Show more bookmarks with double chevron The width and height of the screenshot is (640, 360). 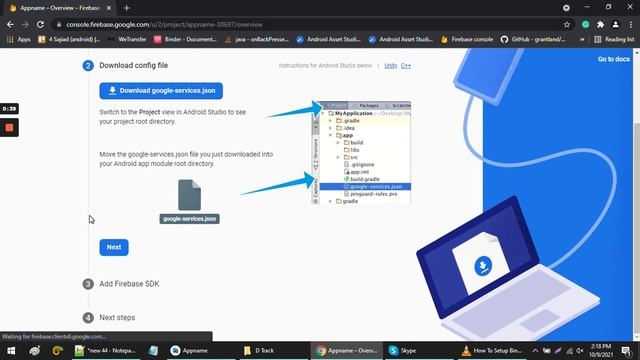[582, 39]
